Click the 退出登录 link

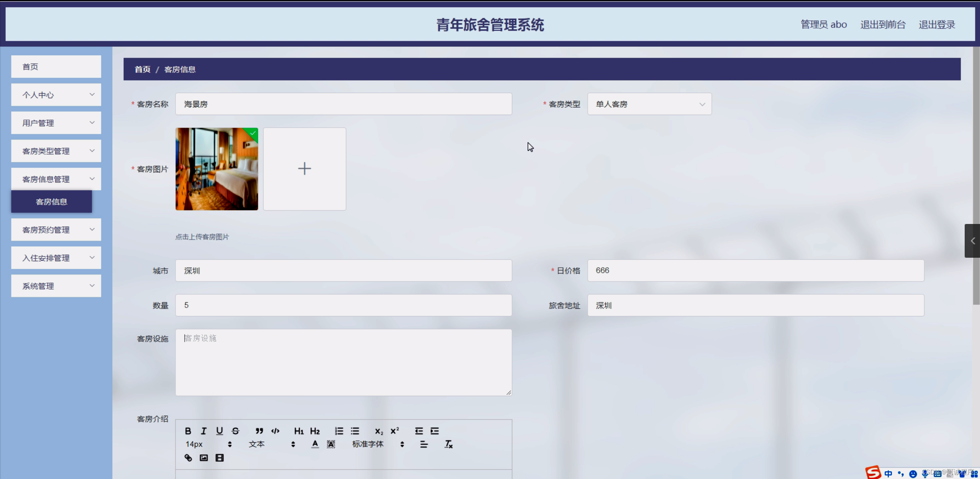(x=937, y=25)
